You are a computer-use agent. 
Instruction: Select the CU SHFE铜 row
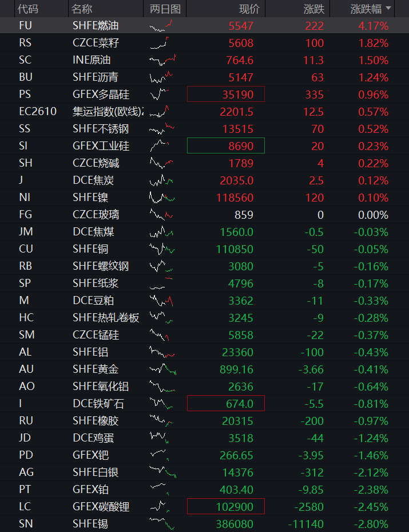(204, 249)
